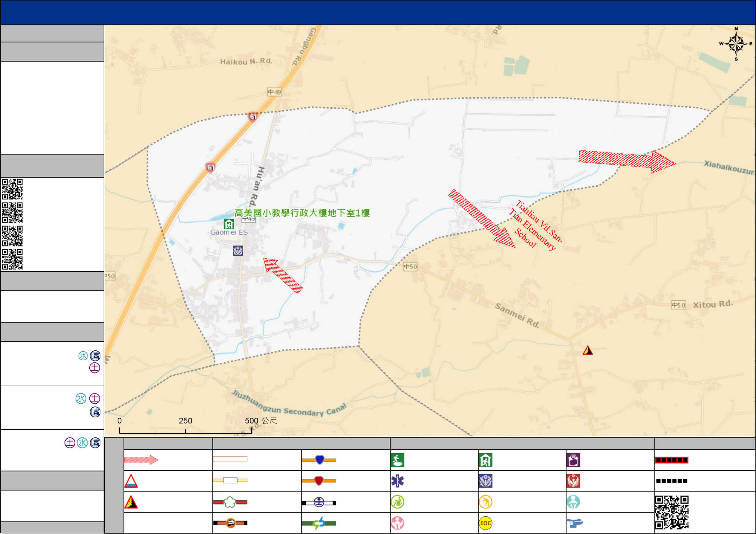
Task: Click the topmost QR code in the left panel
Action: pyautogui.click(x=12, y=189)
